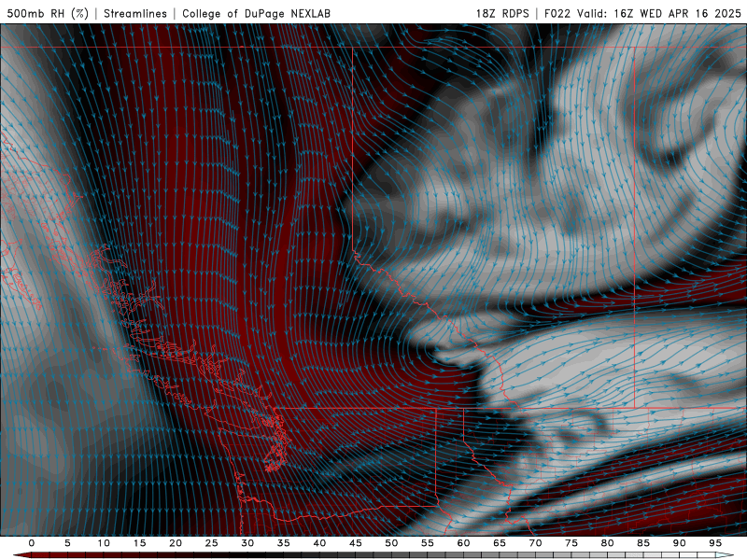Viewport: 747px width, 560px height.
Task: Click the '5' value on the color scale
Action: pos(67,543)
